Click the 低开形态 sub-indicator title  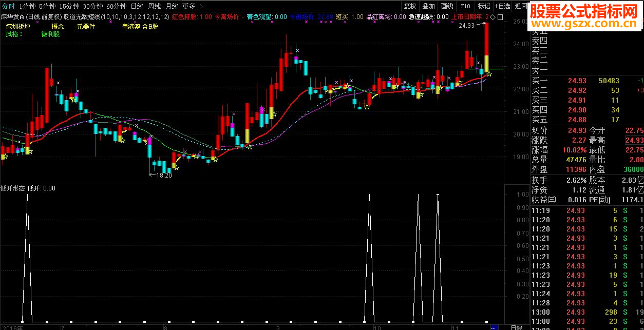(13, 188)
